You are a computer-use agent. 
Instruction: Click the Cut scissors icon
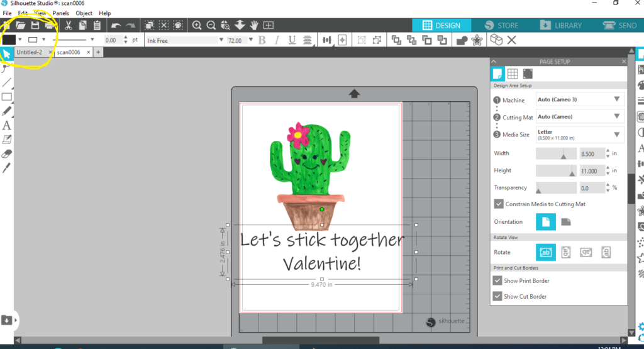68,25
